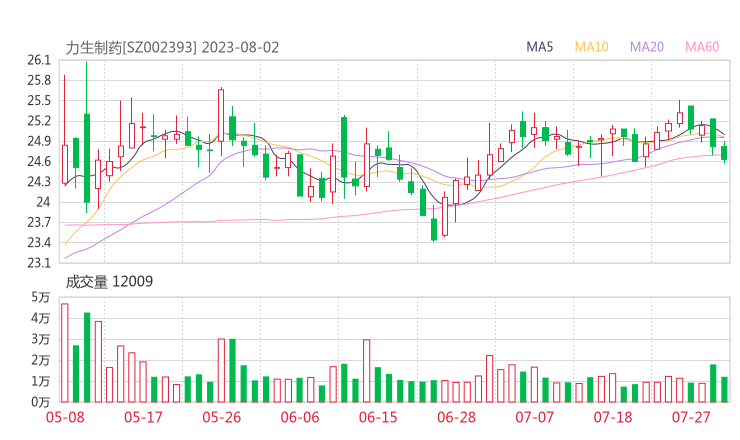Click the 07-07 date label

(x=534, y=417)
